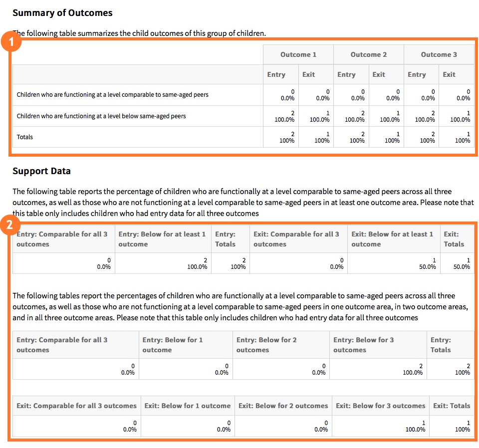Screen dimensions: 479x448
Task: Click the Summary of Outcomes heading
Action: pos(62,12)
